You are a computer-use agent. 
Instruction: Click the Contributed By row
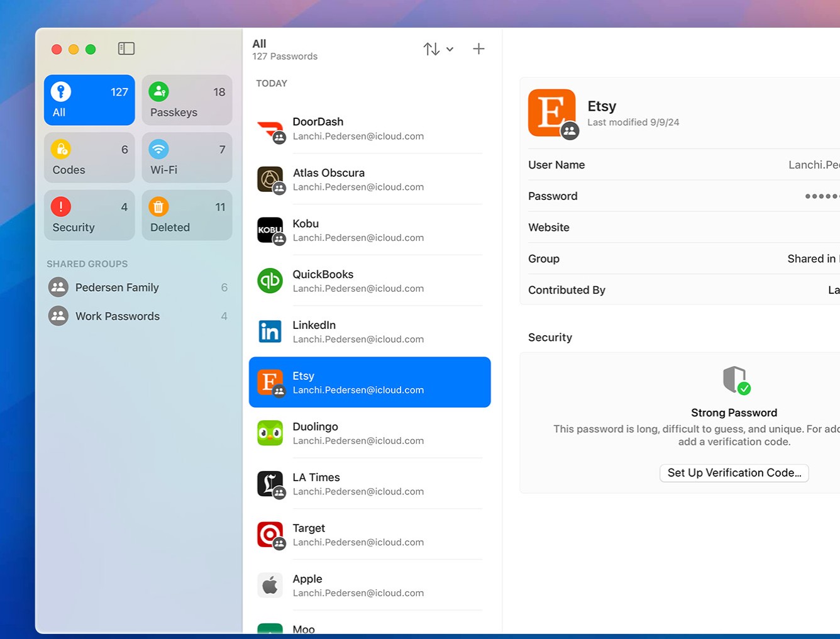tap(684, 290)
